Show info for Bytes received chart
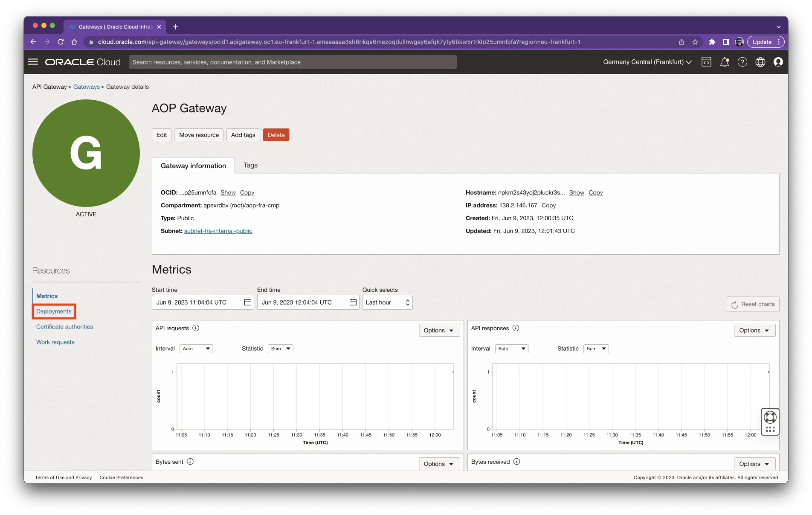This screenshot has width=812, height=515. coord(516,462)
